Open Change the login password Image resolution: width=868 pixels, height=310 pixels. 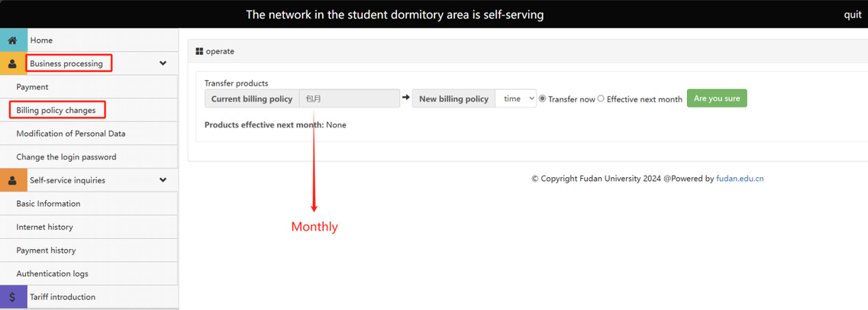click(66, 157)
